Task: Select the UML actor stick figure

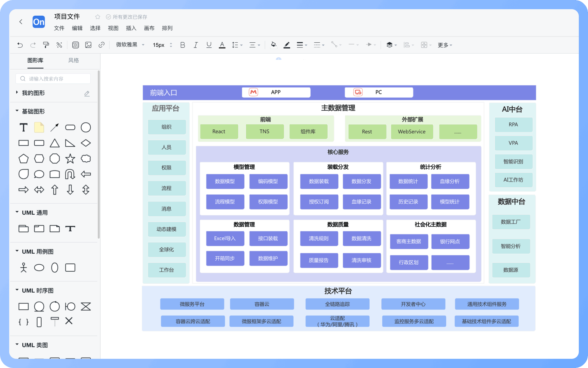Action: click(x=24, y=268)
